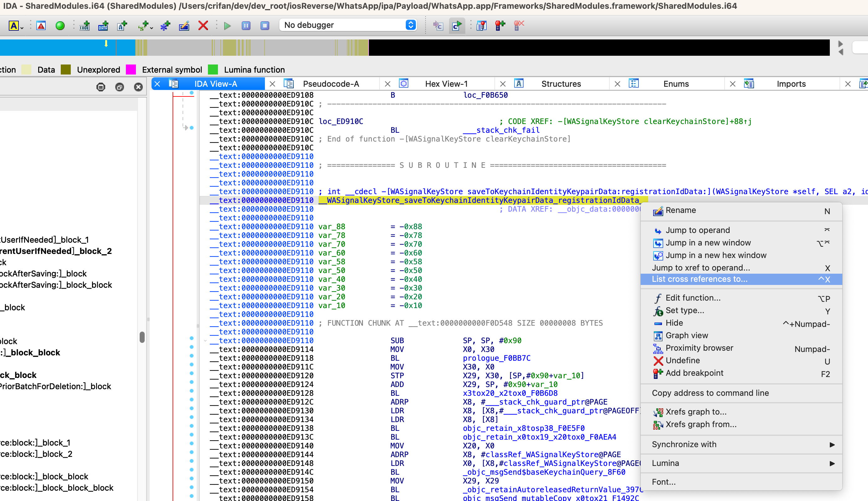Choose Copy address to command line

point(741,393)
